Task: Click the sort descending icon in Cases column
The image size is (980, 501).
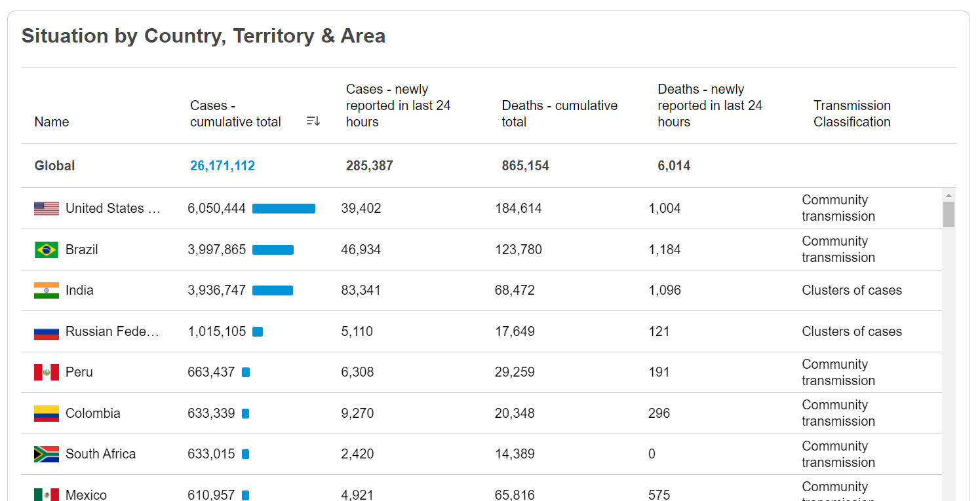Action: coord(313,121)
